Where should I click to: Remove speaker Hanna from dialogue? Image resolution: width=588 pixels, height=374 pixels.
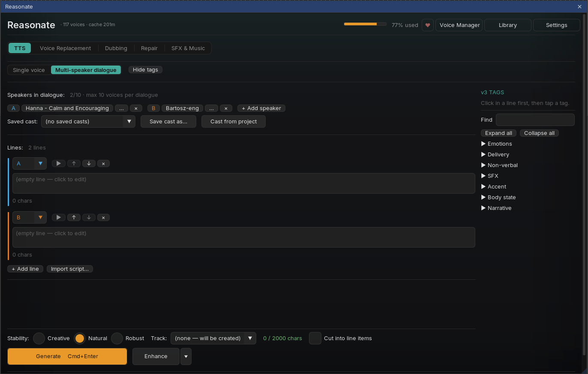point(136,108)
